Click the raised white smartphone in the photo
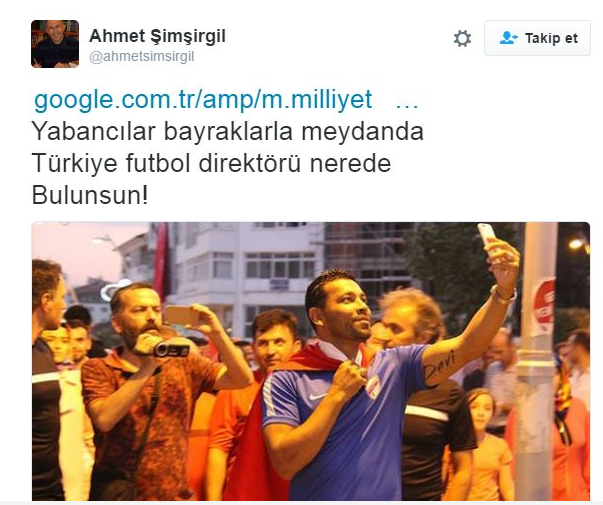The height and width of the screenshot is (505, 603). pos(486,235)
